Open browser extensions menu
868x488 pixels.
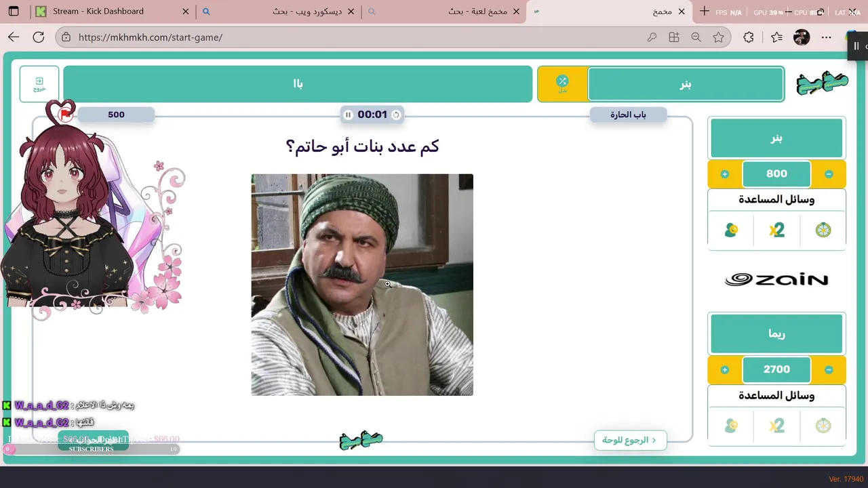pos(749,37)
